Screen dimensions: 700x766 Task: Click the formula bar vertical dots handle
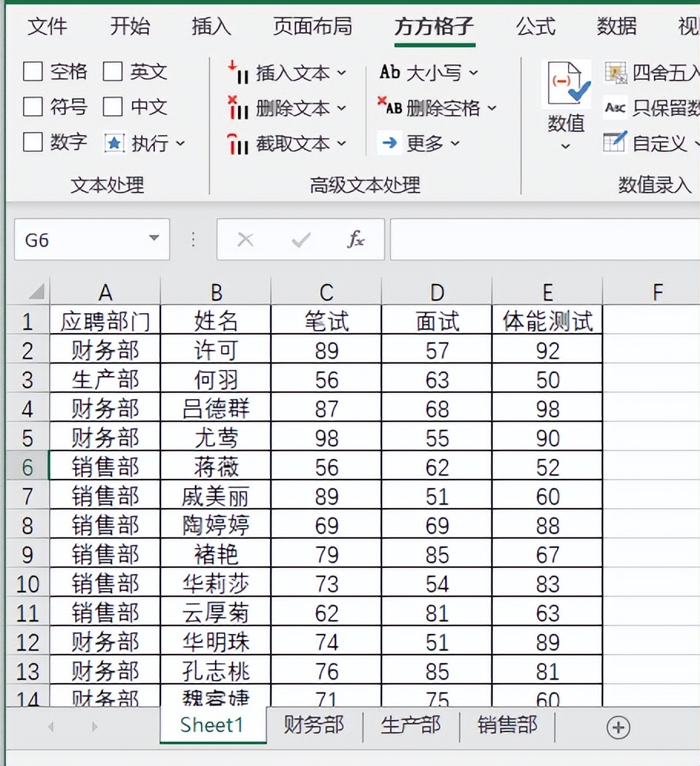(x=193, y=240)
